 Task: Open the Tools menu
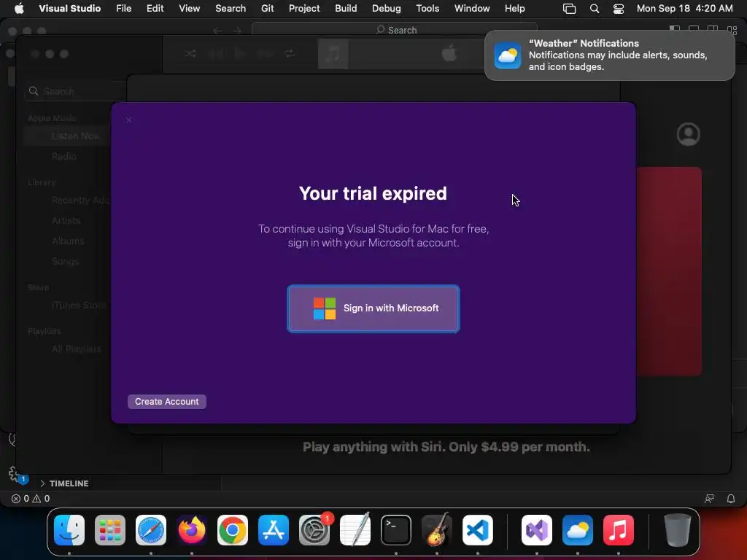427,8
